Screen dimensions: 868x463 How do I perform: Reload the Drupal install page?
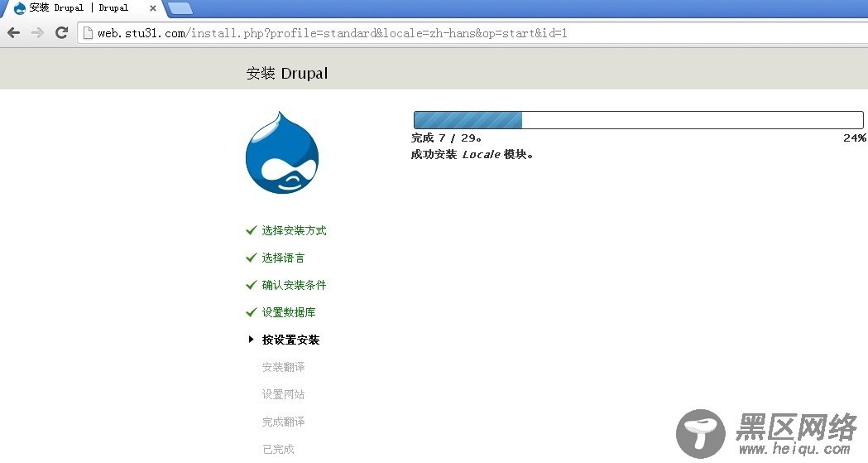point(61,33)
